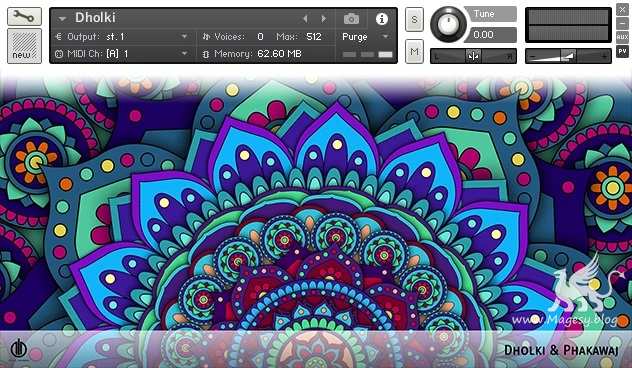Click the Output routing icon
The width and height of the screenshot is (632, 368).
coord(58,37)
